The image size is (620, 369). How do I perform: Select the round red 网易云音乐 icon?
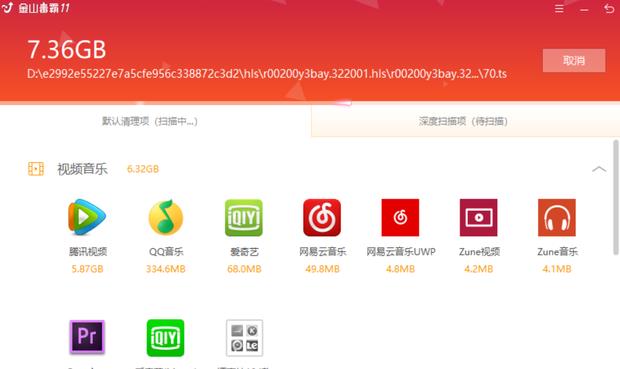click(x=322, y=218)
